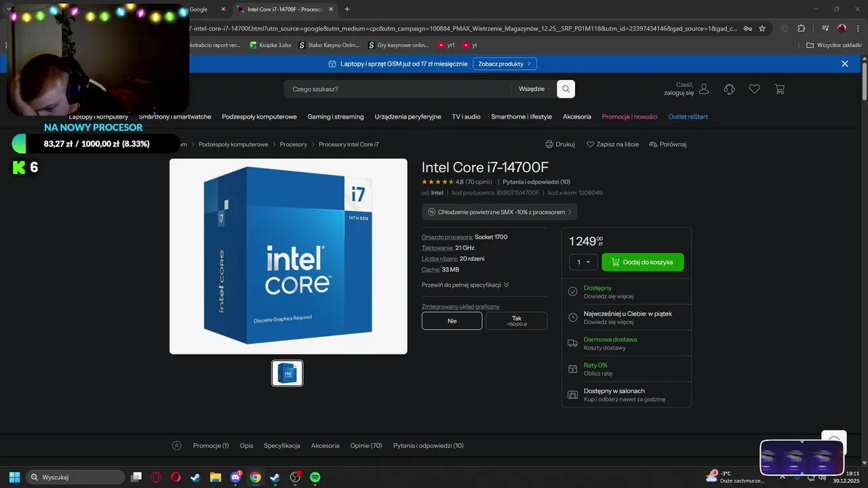
Task: Go to 'Specyfikacja' section tab
Action: (x=282, y=445)
